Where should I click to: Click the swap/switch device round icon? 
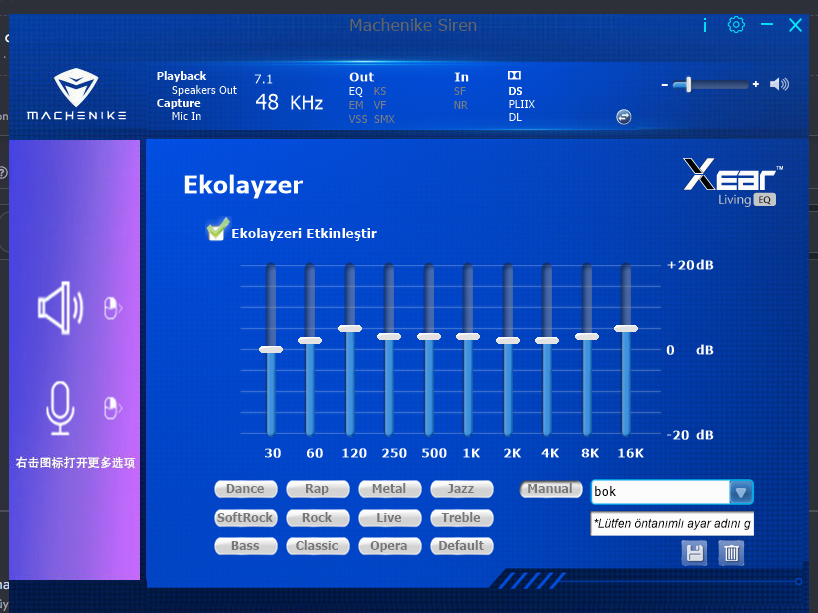(623, 117)
